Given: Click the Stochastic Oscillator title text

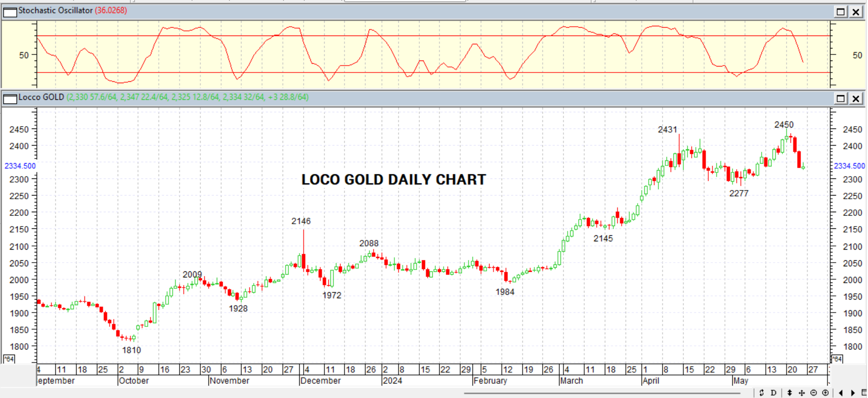Looking at the screenshot, I should click(55, 10).
